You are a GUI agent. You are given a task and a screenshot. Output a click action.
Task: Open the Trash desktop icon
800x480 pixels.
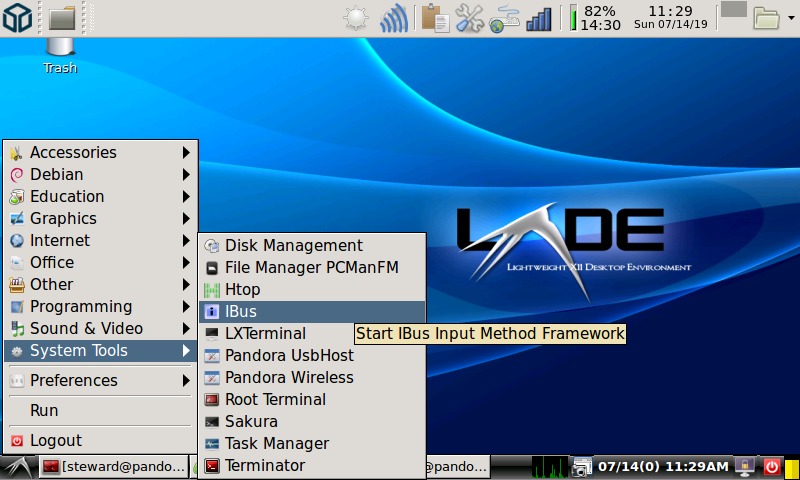[60, 56]
